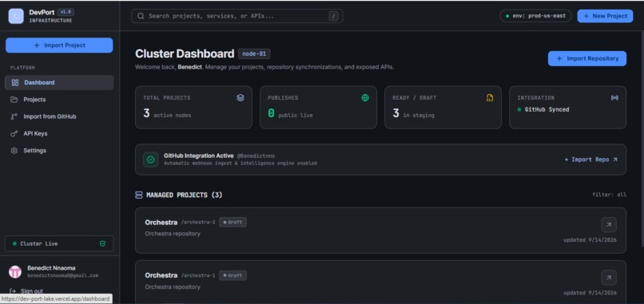Image resolution: width=644 pixels, height=304 pixels.
Task: Click the GitHub Synced status text
Action: [547, 109]
